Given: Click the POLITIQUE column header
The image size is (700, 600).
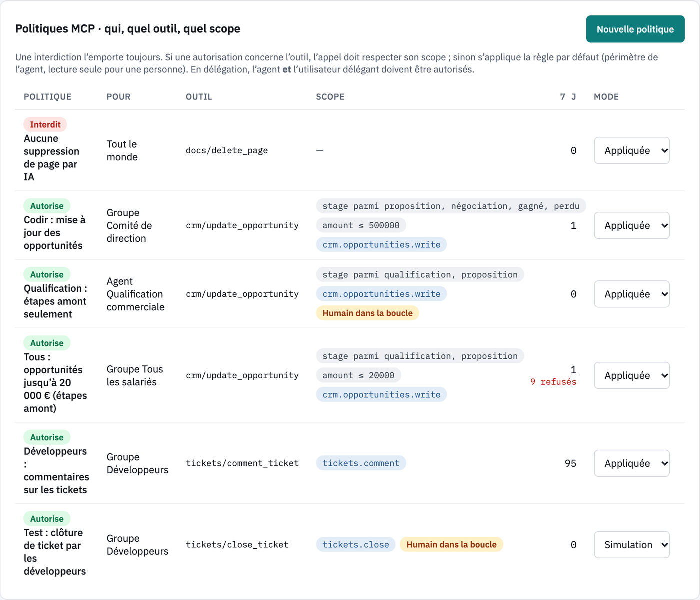Looking at the screenshot, I should point(47,97).
